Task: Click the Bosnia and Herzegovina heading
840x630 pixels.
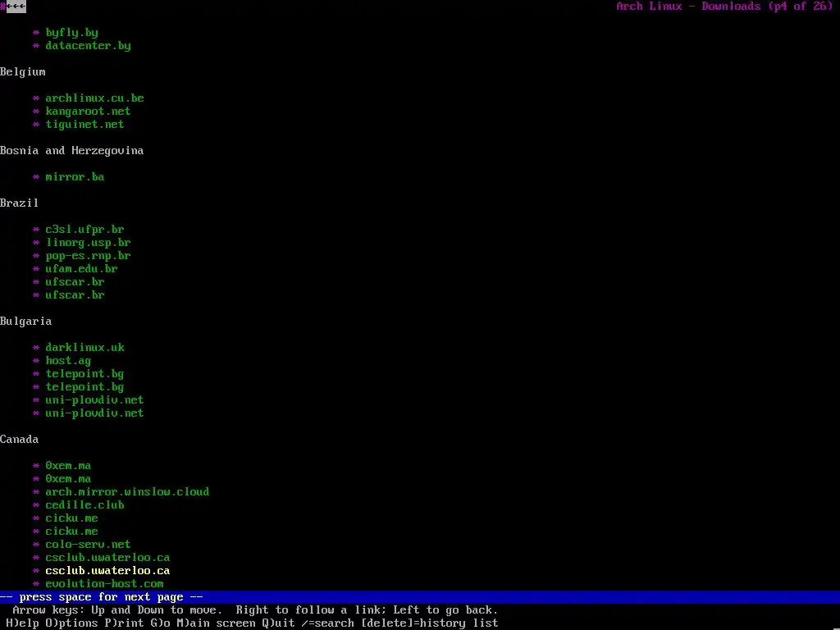Action: click(72, 151)
